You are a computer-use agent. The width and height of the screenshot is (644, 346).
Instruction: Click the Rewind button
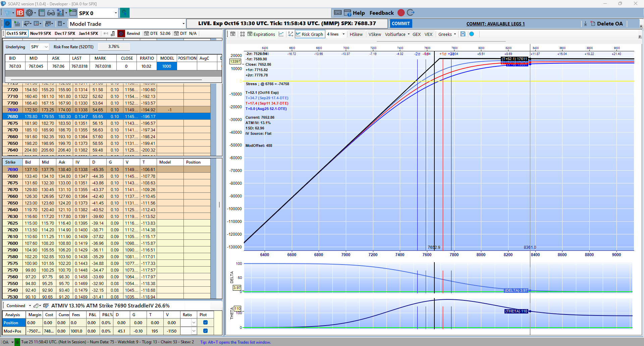click(133, 34)
